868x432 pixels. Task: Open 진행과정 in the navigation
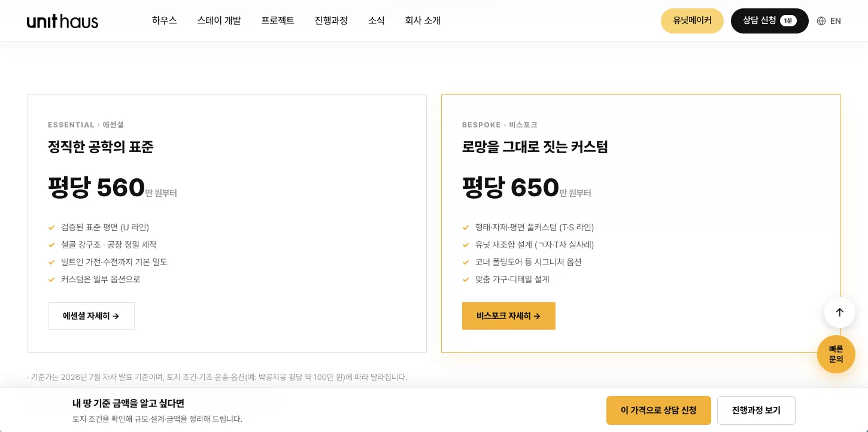point(331,20)
